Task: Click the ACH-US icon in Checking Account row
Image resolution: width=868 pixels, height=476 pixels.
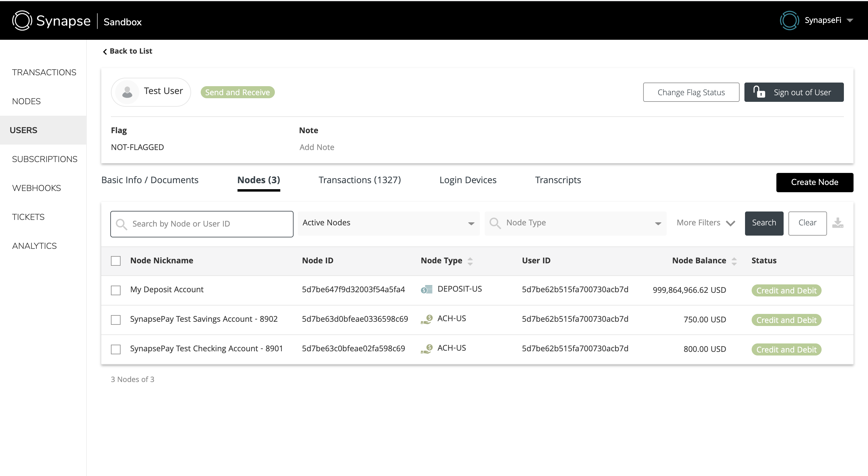Action: pyautogui.click(x=426, y=348)
